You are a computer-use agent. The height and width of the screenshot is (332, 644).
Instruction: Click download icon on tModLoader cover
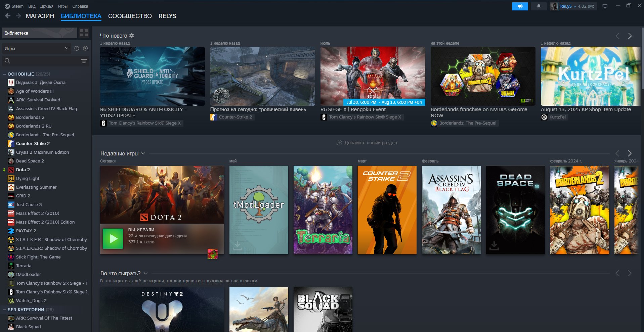[238, 246]
